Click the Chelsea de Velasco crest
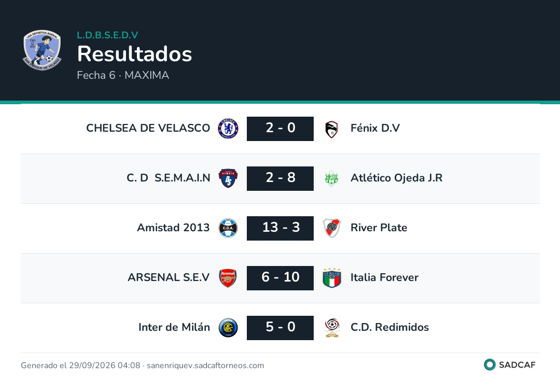 [228, 129]
